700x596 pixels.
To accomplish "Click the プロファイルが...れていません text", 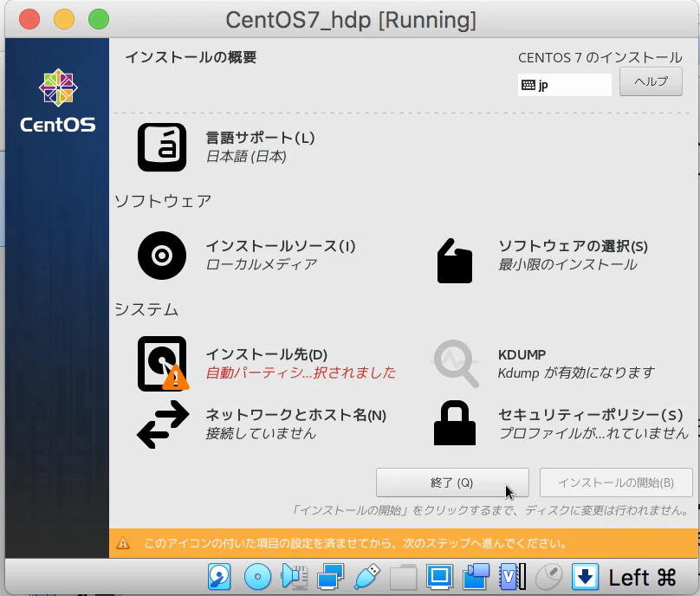I will coord(593,433).
